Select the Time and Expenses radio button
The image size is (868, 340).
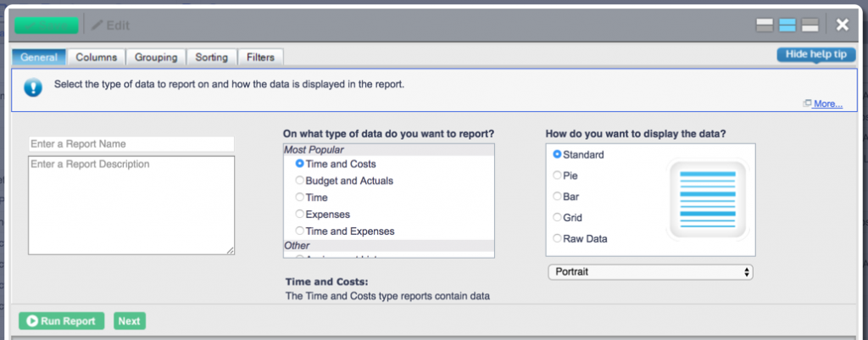[299, 231]
